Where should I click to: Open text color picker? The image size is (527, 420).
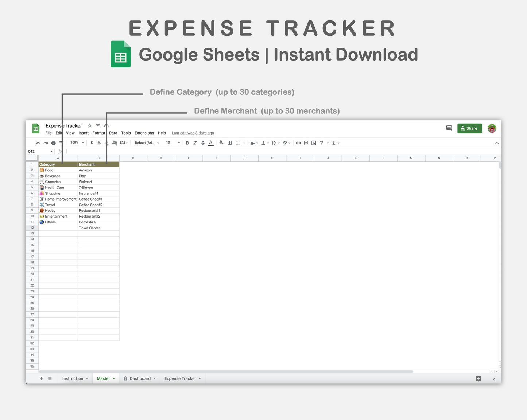[210, 143]
